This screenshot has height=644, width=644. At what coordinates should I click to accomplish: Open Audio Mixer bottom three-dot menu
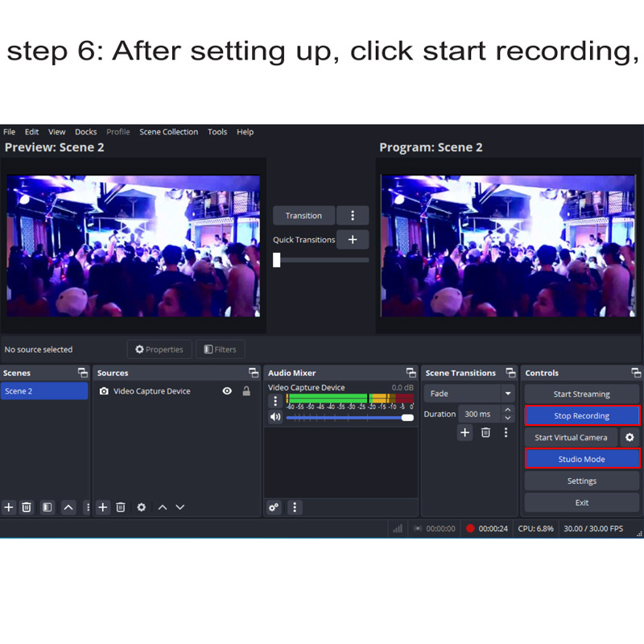tap(295, 507)
